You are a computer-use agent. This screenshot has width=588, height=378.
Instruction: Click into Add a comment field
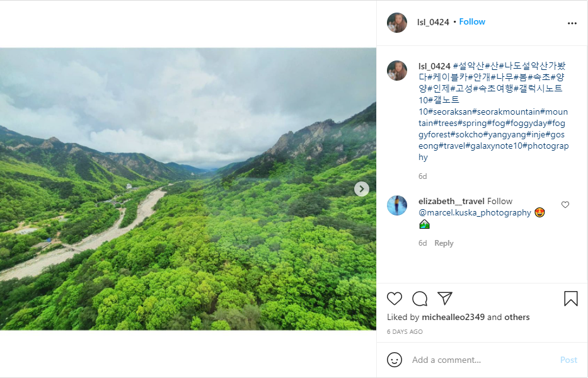(479, 360)
